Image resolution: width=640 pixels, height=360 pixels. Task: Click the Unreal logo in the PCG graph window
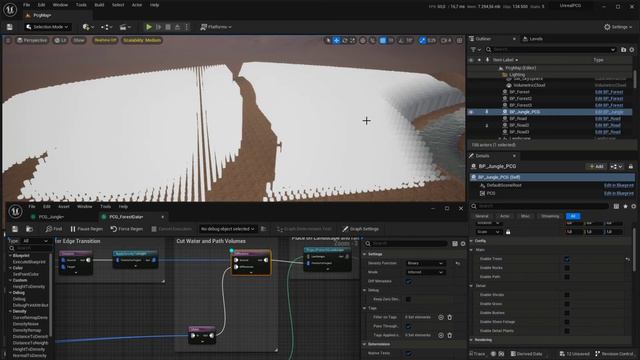(x=15, y=211)
